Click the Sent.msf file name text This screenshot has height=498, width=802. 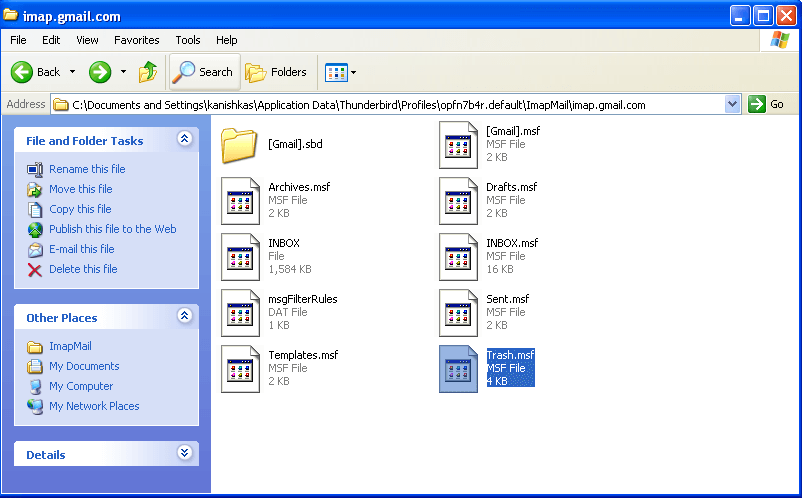(x=507, y=299)
